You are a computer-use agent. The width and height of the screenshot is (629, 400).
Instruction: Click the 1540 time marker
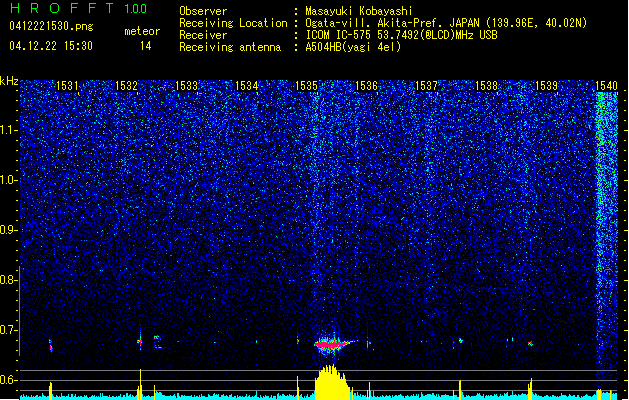click(x=606, y=85)
